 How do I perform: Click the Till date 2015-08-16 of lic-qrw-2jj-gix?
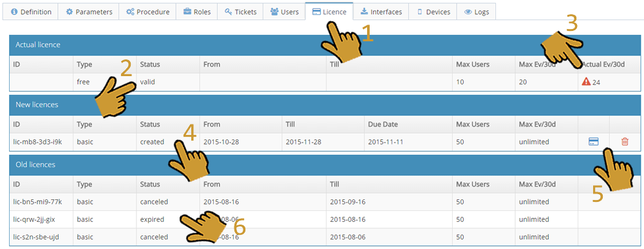tap(348, 219)
